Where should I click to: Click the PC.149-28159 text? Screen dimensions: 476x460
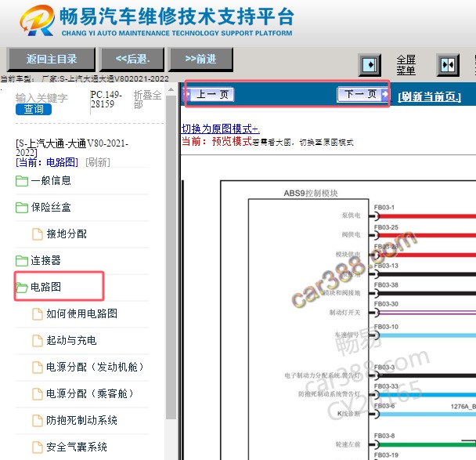106,100
